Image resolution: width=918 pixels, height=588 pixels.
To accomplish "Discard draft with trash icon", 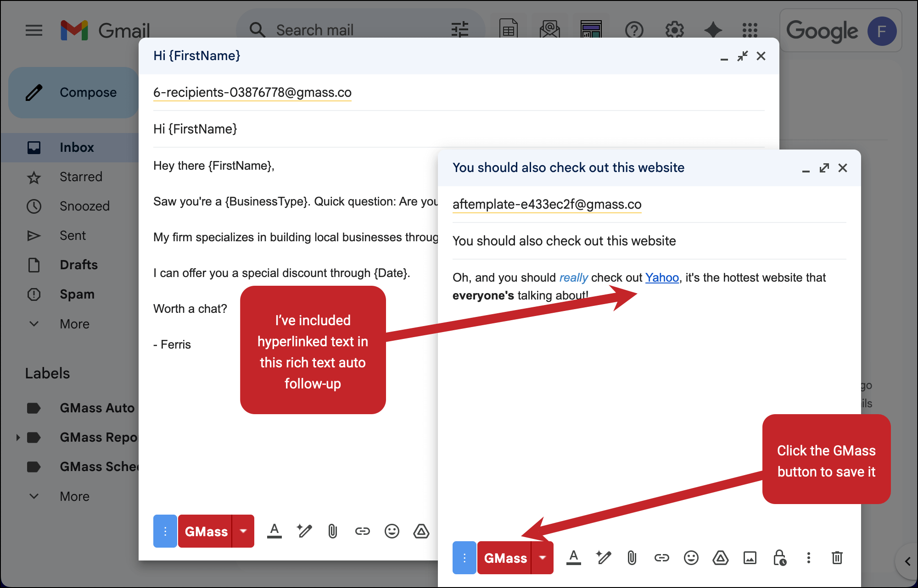I will tap(837, 558).
